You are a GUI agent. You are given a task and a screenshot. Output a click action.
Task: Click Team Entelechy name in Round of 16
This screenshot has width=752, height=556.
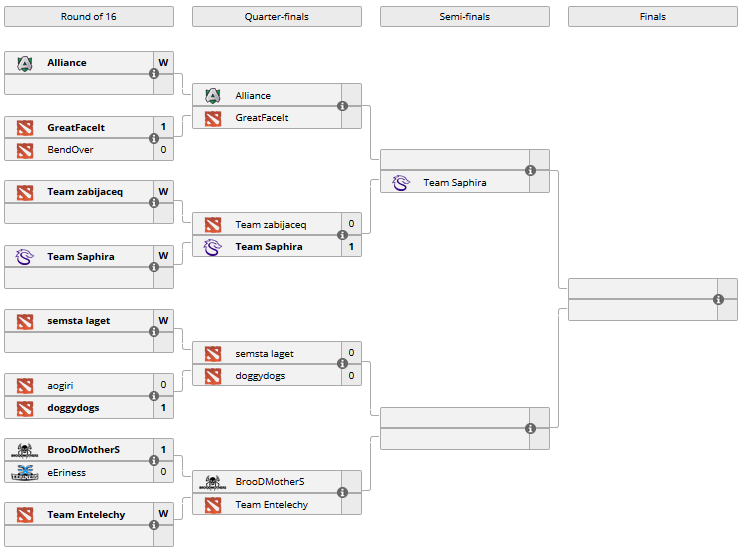86,515
